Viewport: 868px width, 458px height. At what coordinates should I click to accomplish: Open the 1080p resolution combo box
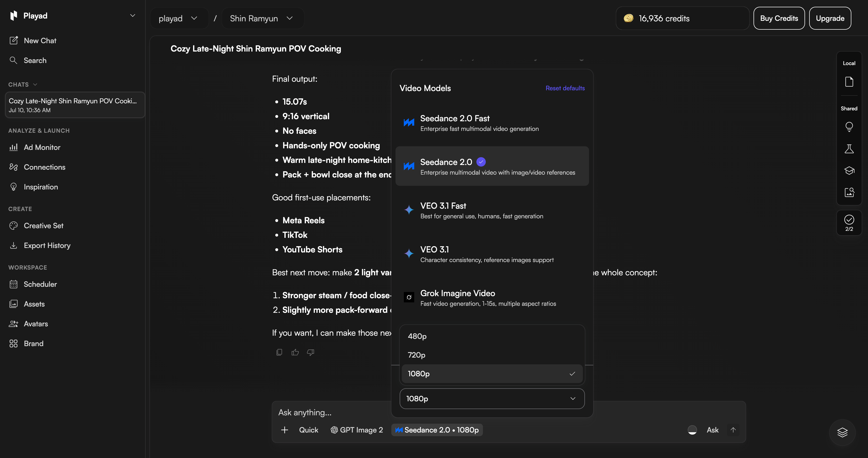[492, 399]
